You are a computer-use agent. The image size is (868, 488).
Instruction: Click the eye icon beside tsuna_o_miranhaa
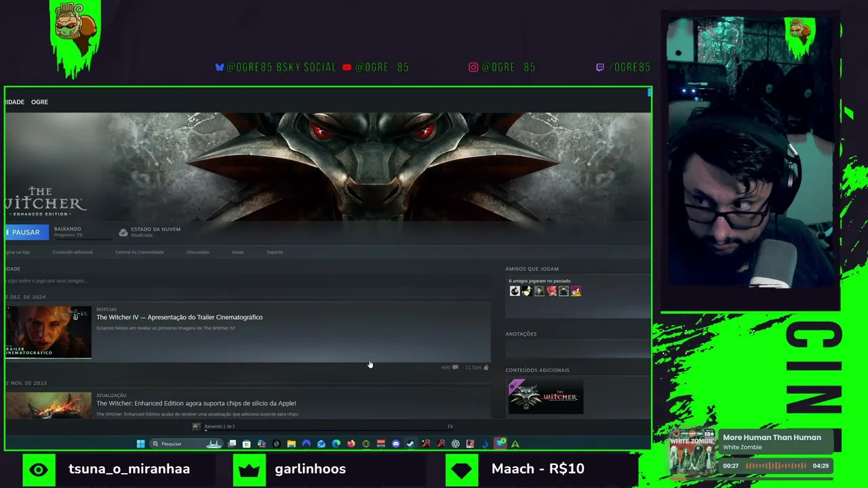(x=39, y=470)
